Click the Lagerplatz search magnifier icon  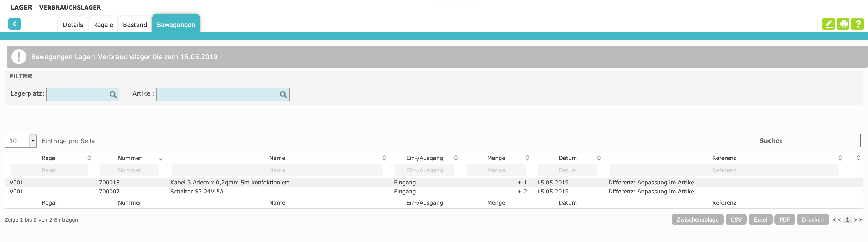113,95
